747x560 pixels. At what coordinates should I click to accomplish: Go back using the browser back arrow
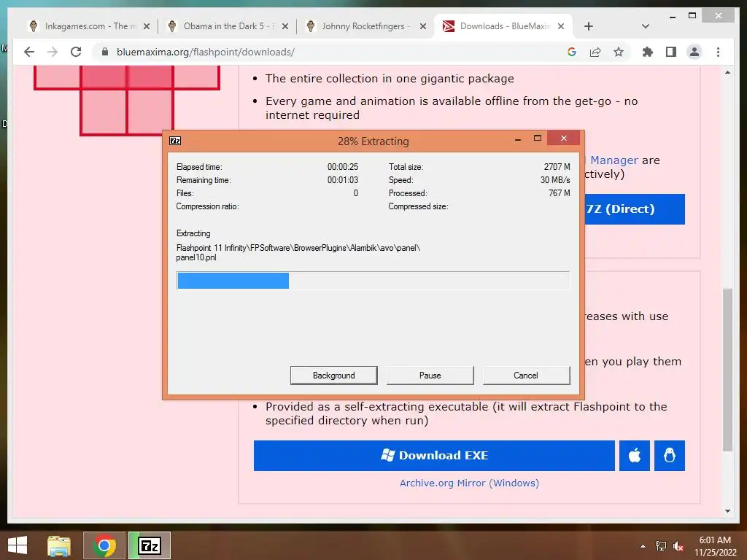29,52
